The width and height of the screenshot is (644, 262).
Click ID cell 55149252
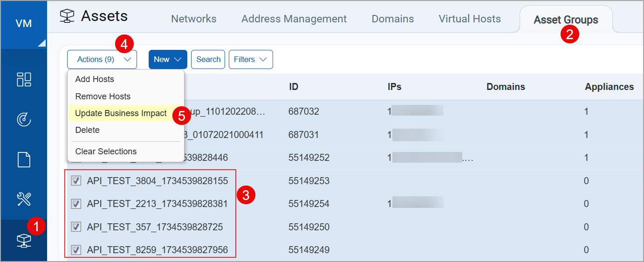[x=309, y=158]
